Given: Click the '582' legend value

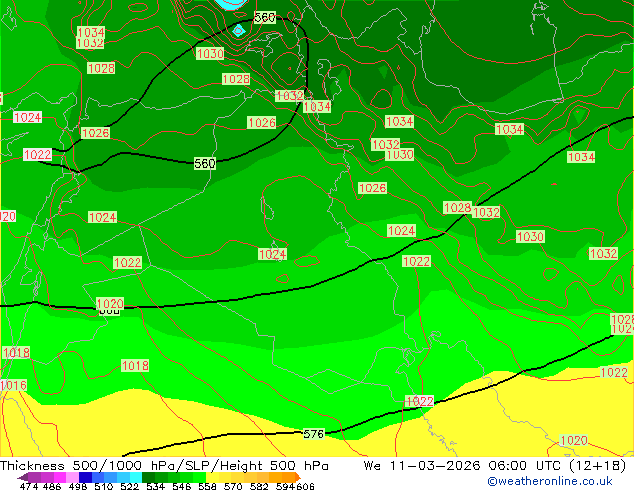Looking at the screenshot, I should click(259, 486).
